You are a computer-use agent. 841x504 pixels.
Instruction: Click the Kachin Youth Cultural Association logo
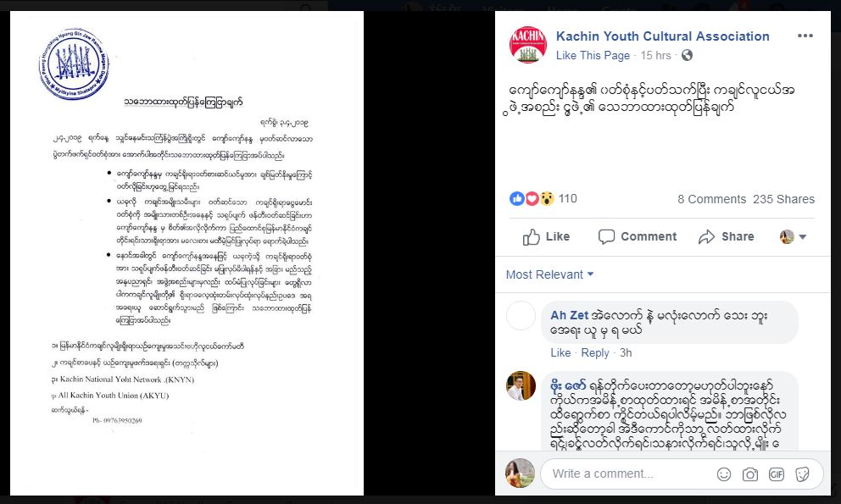pos(528,45)
